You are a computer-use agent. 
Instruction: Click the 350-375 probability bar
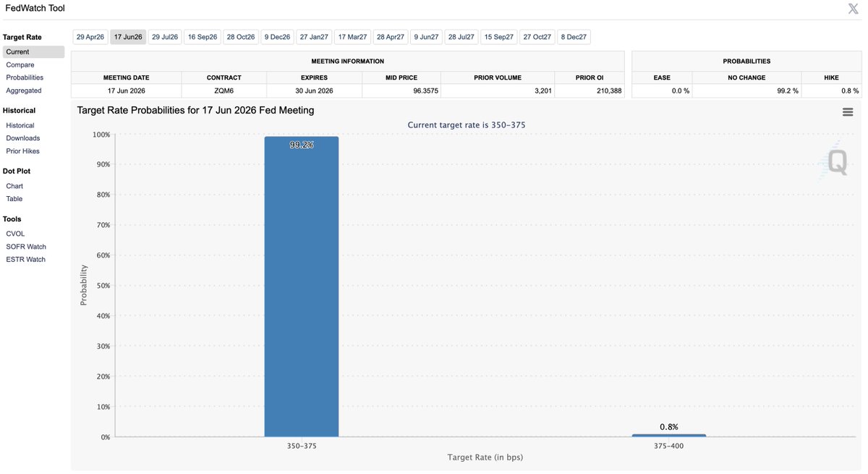pos(302,289)
